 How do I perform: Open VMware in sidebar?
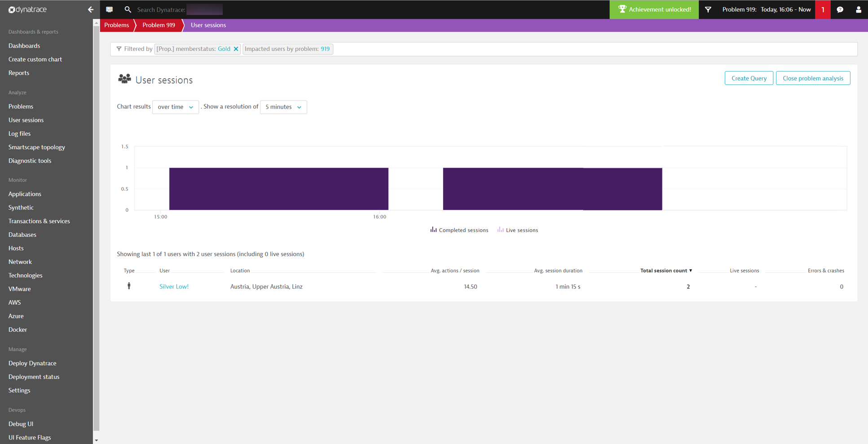[20, 289]
